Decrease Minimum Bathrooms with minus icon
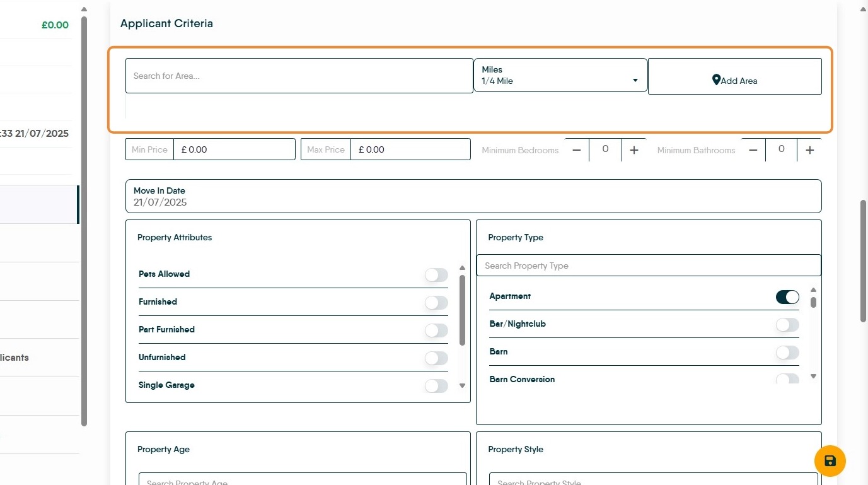868x485 pixels. (753, 150)
